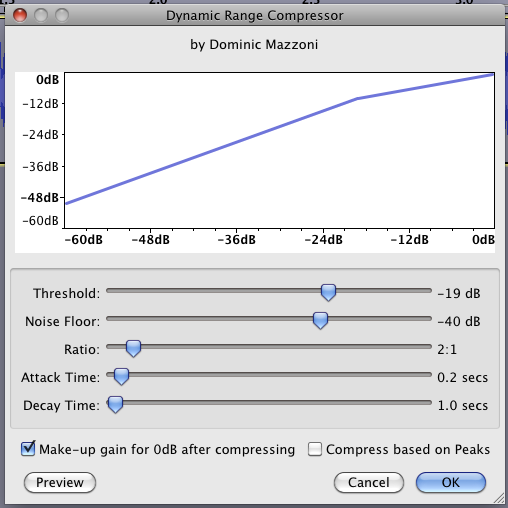Screen dimensions: 508x508
Task: Click the Dynamic Range Compressor title
Action: point(255,16)
